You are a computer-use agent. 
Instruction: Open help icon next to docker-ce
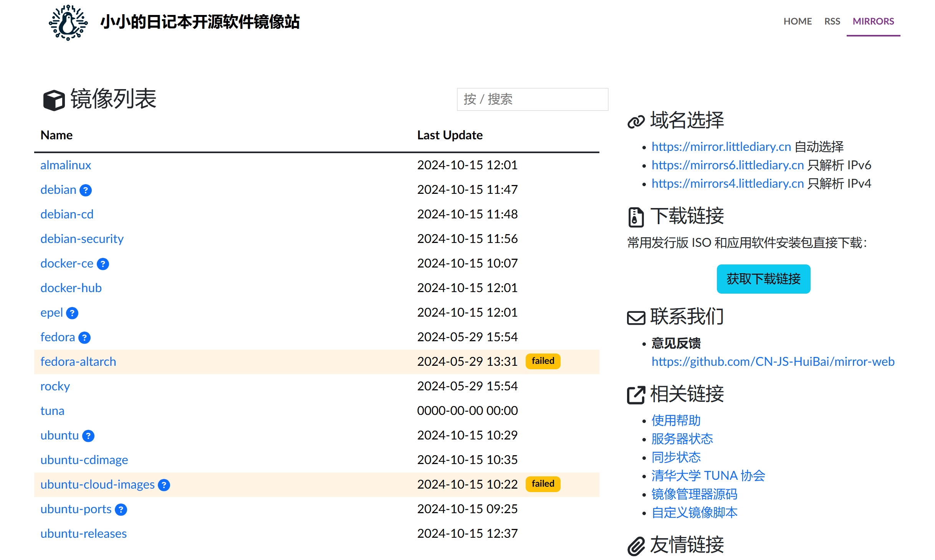pyautogui.click(x=103, y=264)
